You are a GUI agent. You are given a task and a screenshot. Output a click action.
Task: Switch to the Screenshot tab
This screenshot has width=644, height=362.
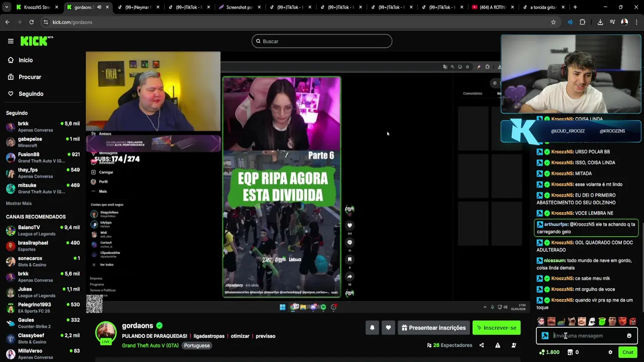[239, 8]
